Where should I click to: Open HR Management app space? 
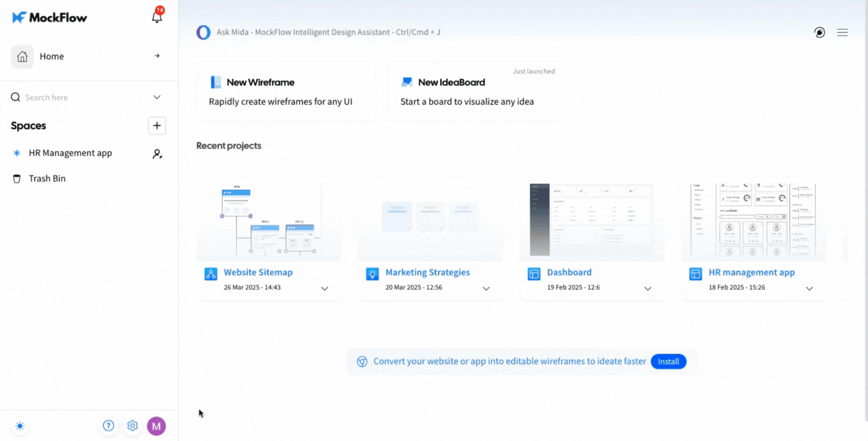pyautogui.click(x=71, y=153)
